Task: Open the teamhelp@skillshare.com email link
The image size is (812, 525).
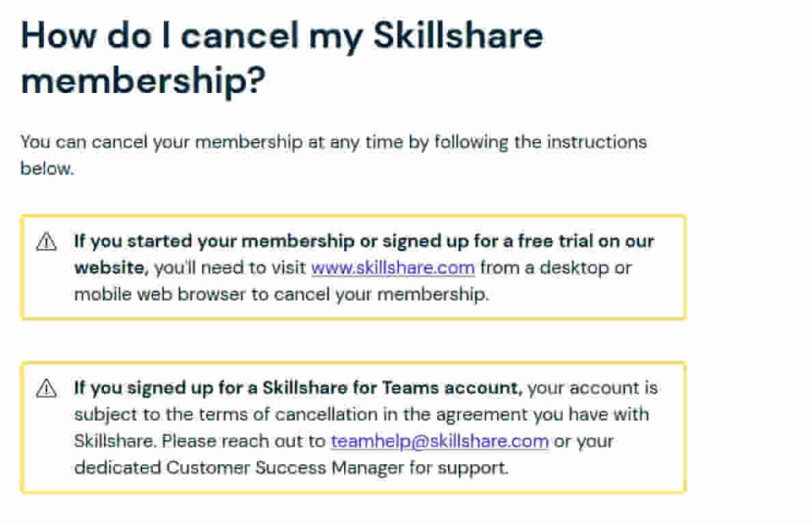Action: tap(439, 441)
